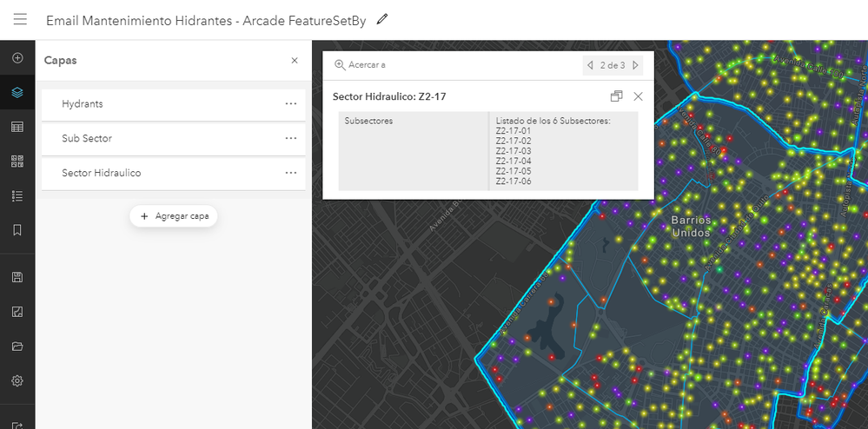Select the Hydrants layer
Screen dimensions: 868x429
coord(173,104)
